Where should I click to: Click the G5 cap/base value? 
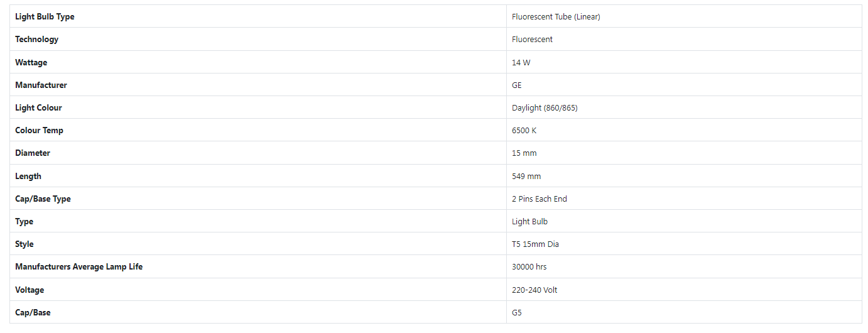coord(517,313)
